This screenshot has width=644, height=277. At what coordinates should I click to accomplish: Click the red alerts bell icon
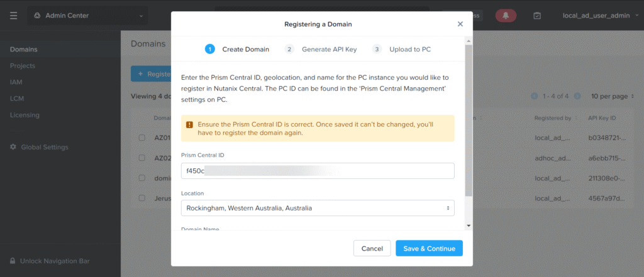[506, 16]
